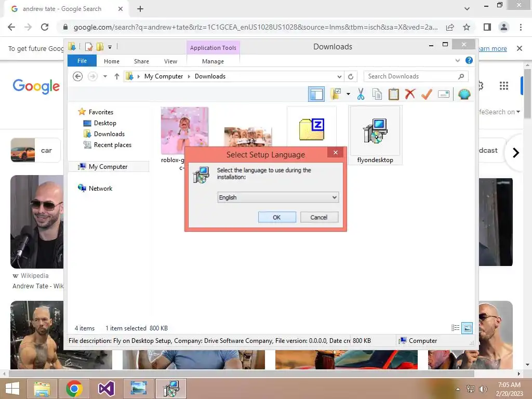
Task: Toggle the preview pane layout icon
Action: [316, 95]
